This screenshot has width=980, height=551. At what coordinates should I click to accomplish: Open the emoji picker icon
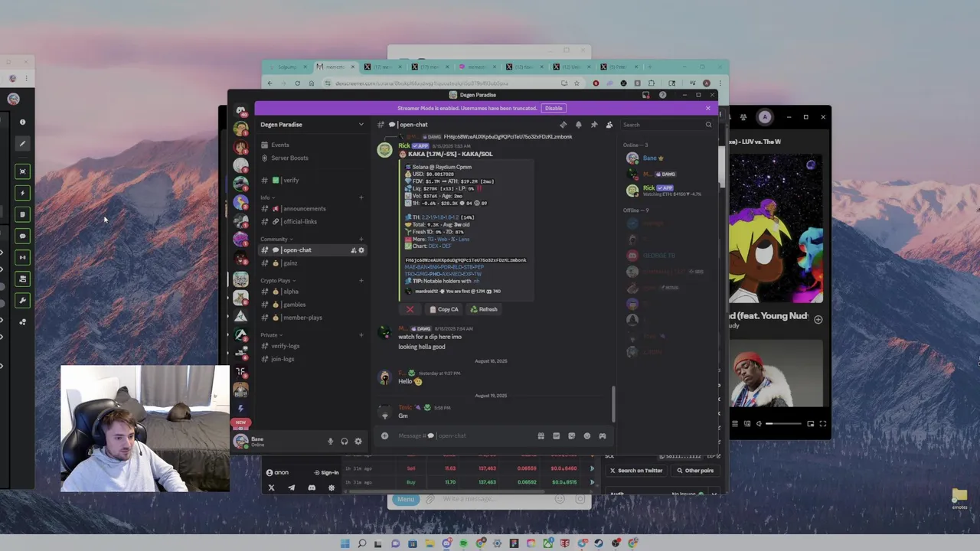tap(587, 435)
